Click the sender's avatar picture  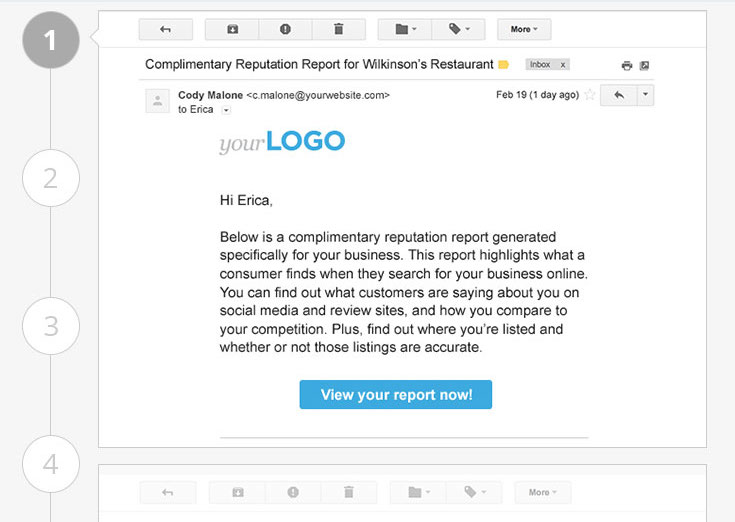click(157, 100)
